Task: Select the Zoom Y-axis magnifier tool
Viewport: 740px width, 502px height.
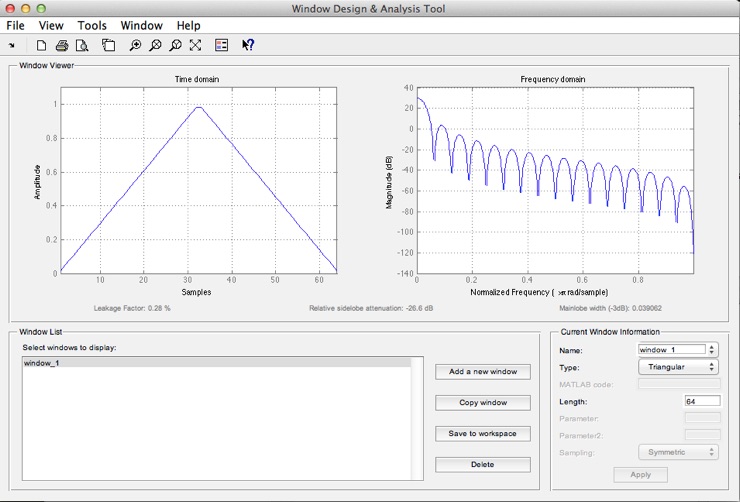Action: click(x=176, y=45)
